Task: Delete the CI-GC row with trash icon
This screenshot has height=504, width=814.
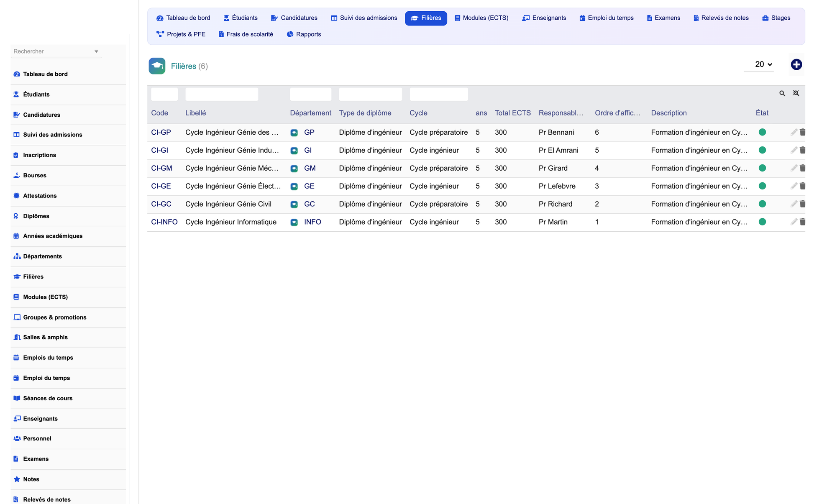Action: pyautogui.click(x=802, y=204)
